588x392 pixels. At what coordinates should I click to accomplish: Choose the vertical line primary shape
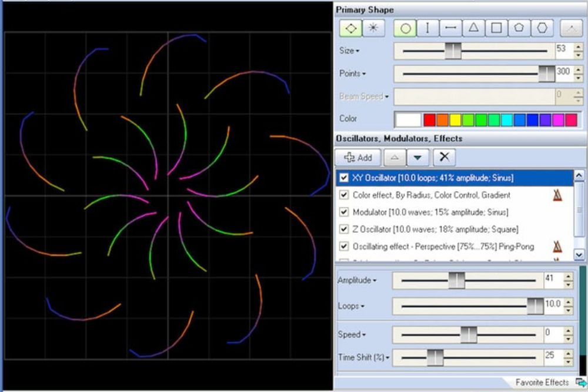pyautogui.click(x=427, y=28)
